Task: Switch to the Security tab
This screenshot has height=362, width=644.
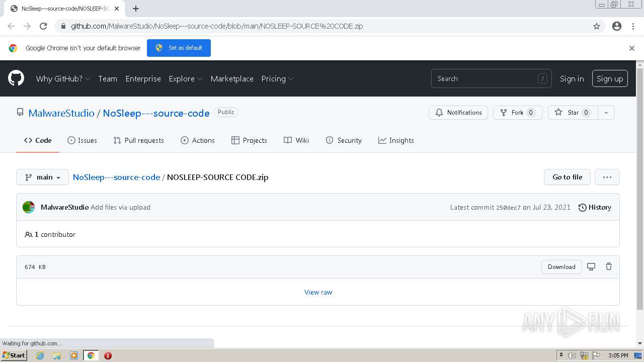Action: point(344,140)
